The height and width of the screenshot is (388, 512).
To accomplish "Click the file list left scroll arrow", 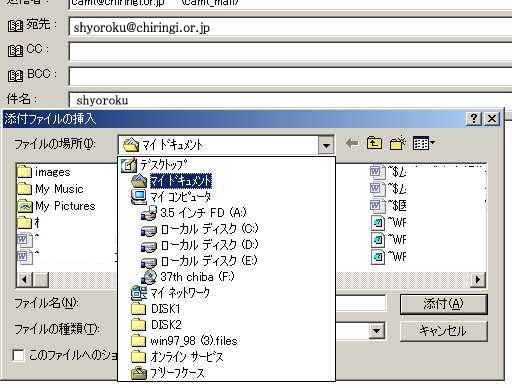I will pos(25,279).
